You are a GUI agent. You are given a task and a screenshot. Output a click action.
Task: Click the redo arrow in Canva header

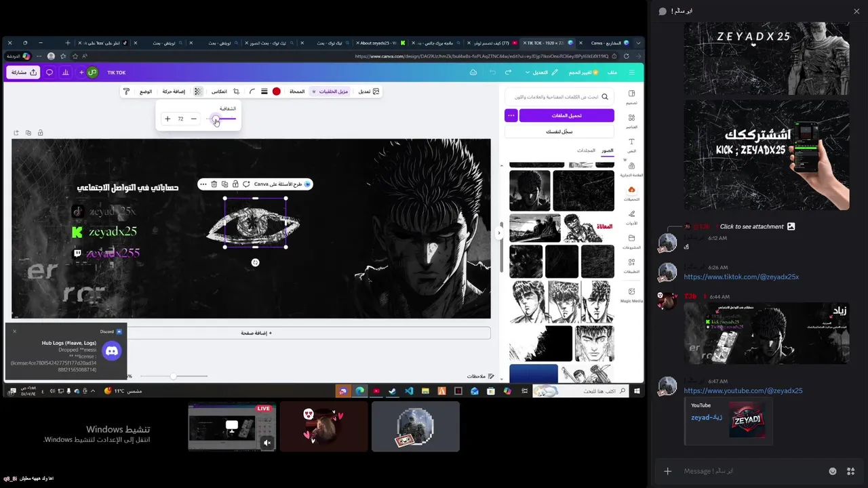tap(509, 72)
